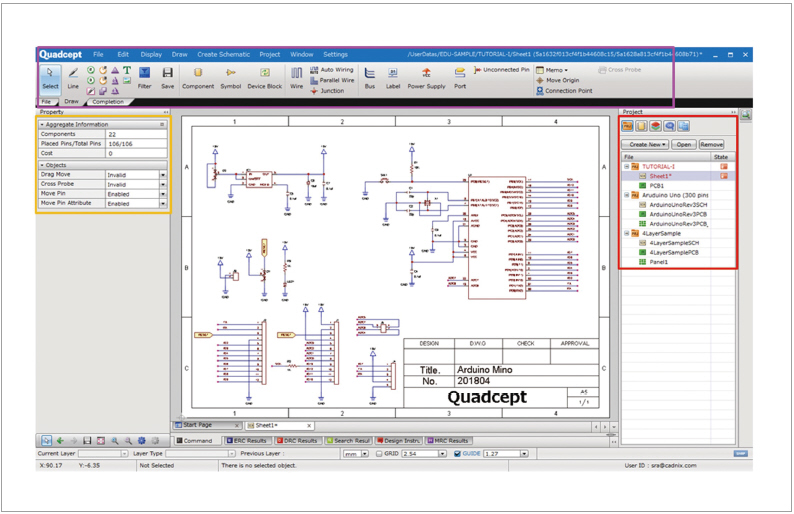Open the Move Pin Attribute dropdown
The width and height of the screenshot is (794, 514).
coord(162,203)
